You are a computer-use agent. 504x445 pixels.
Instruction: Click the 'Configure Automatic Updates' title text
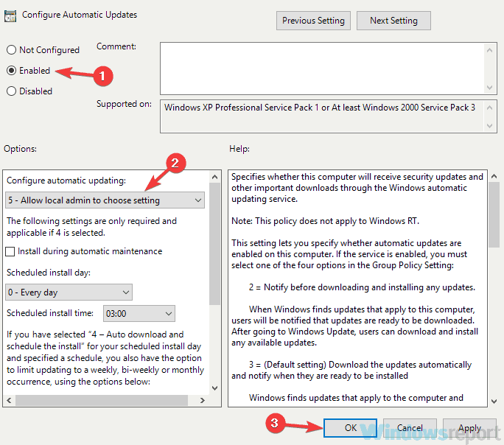coord(80,15)
